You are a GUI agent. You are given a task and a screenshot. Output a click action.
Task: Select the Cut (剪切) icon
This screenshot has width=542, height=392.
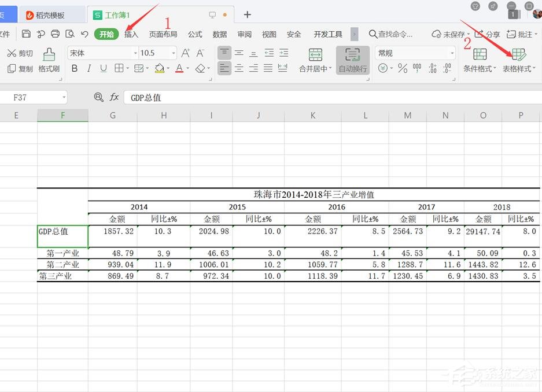[12, 53]
